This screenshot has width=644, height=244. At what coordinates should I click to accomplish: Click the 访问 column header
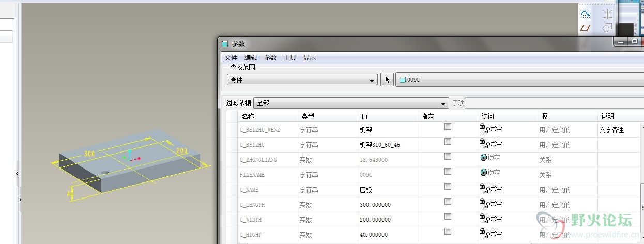click(508, 117)
